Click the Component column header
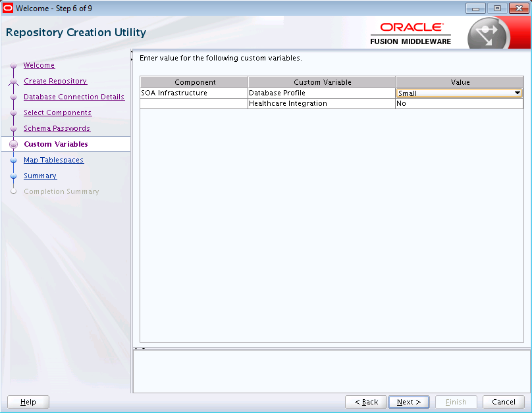 point(194,82)
